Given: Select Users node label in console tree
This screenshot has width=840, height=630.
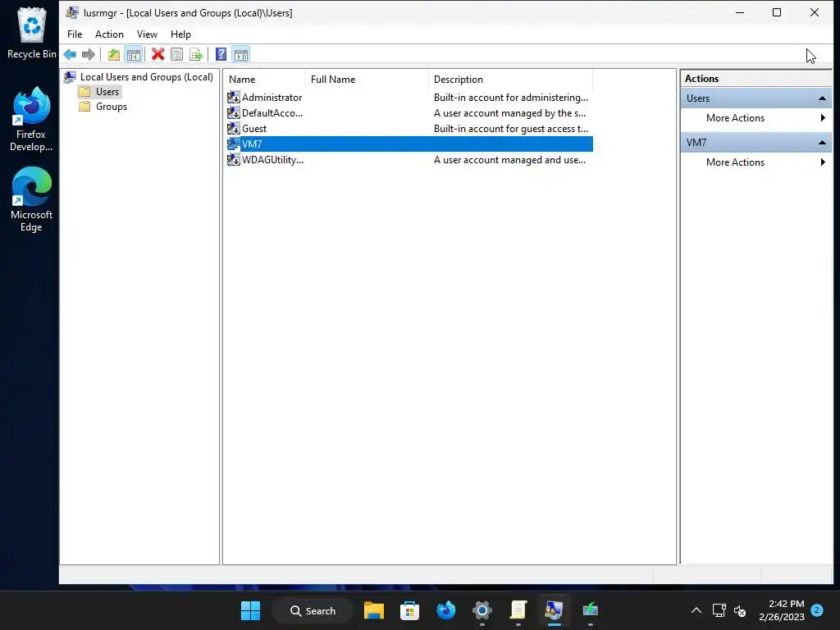Looking at the screenshot, I should pos(107,92).
